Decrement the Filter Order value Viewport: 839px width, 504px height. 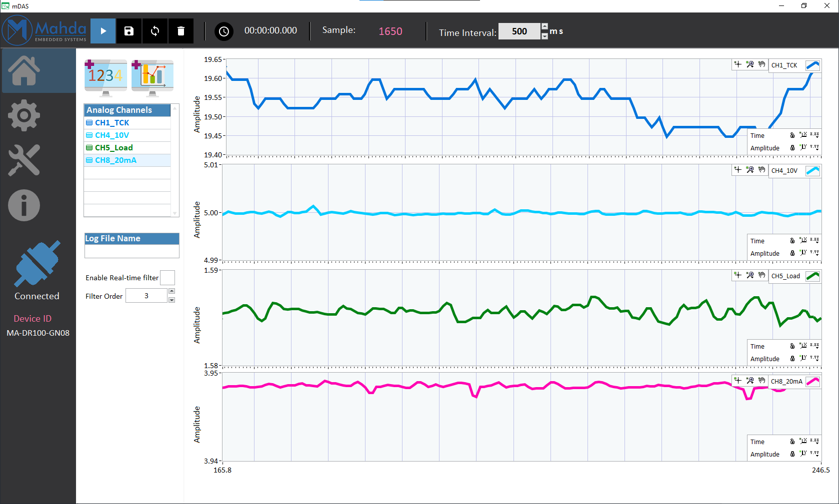click(x=171, y=300)
